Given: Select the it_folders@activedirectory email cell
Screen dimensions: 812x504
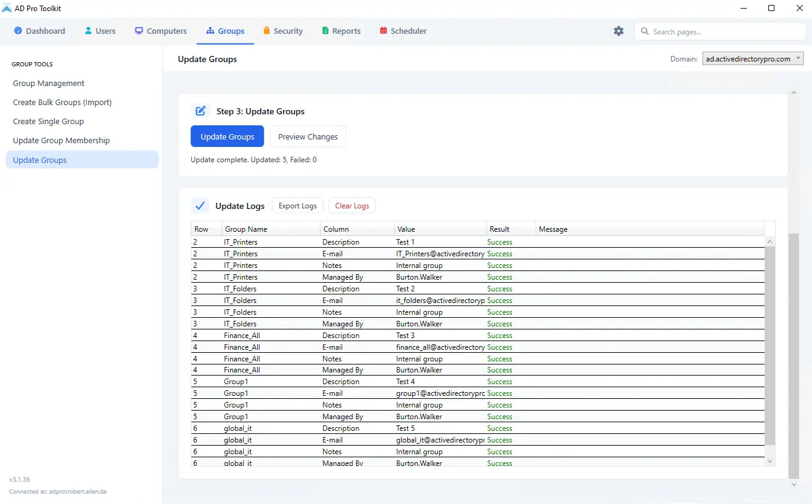Looking at the screenshot, I should (440, 301).
